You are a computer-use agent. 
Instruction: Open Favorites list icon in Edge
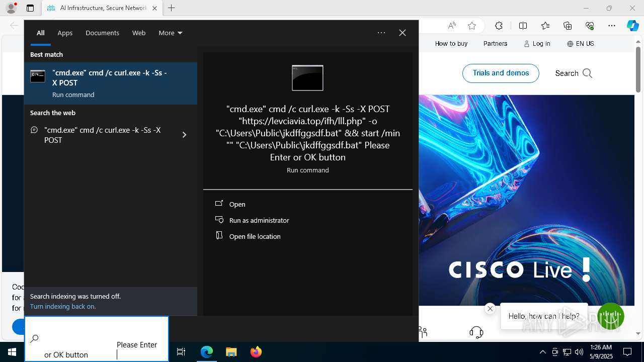(545, 26)
